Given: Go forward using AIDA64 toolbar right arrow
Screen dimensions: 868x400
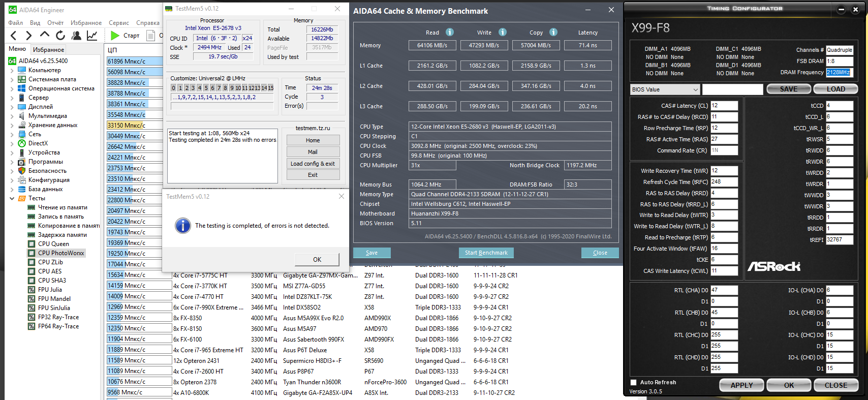Looking at the screenshot, I should pos(29,36).
